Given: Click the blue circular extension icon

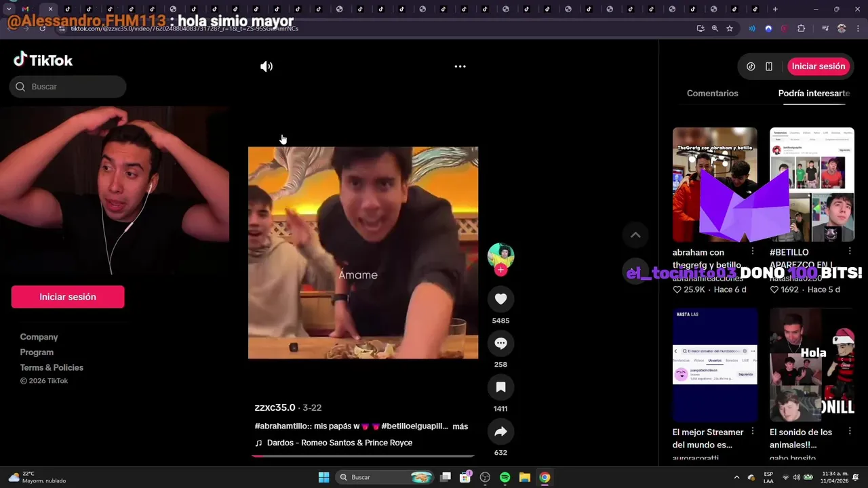Looking at the screenshot, I should click(x=768, y=28).
